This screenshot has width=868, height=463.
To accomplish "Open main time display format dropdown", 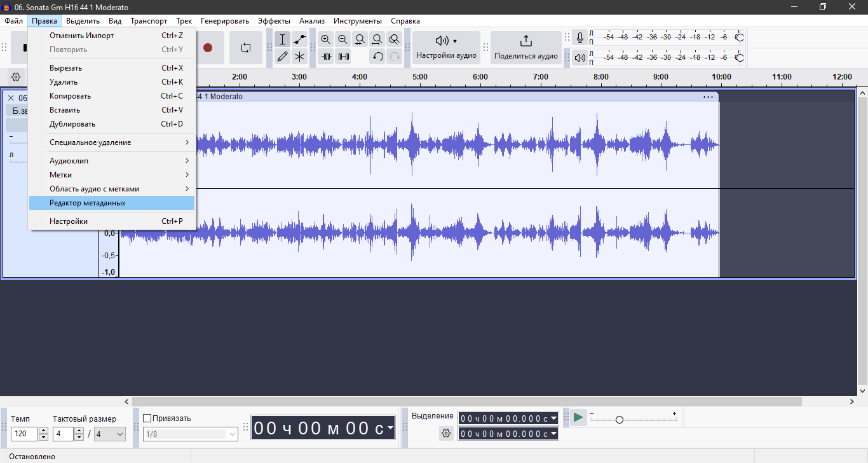I will pos(390,428).
